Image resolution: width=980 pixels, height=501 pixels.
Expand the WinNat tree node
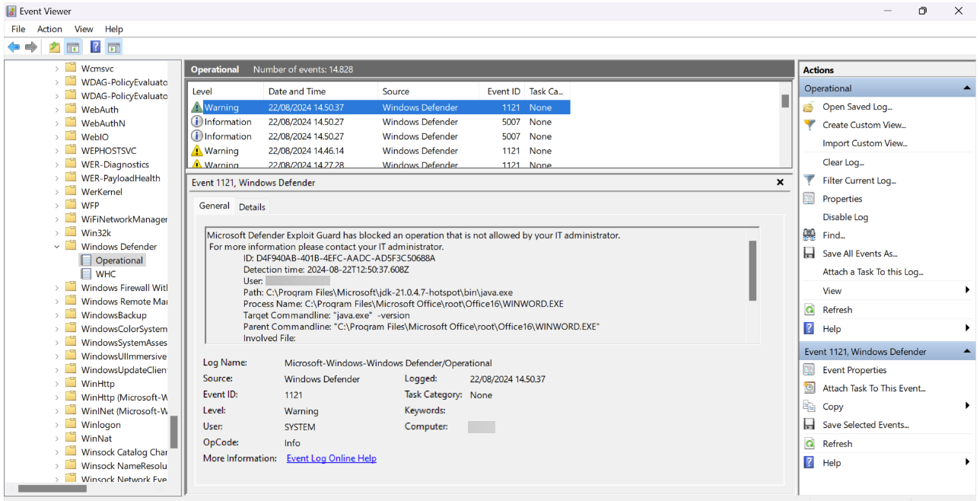(x=57, y=439)
